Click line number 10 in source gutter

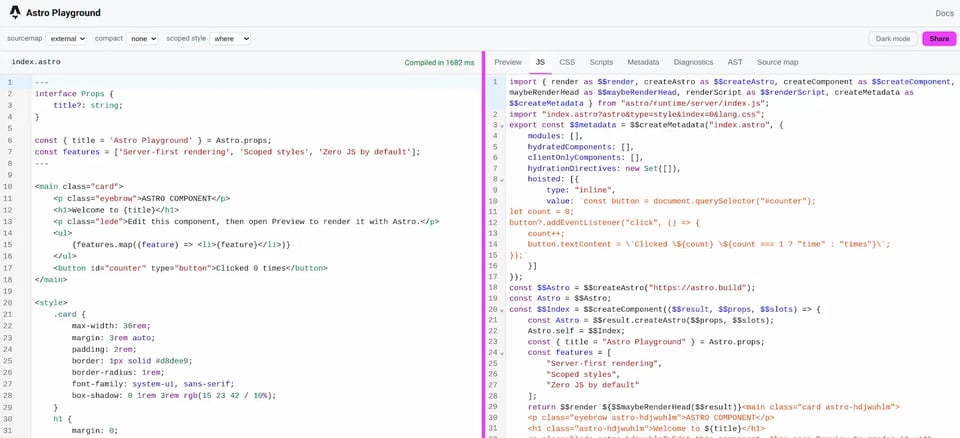coord(8,186)
